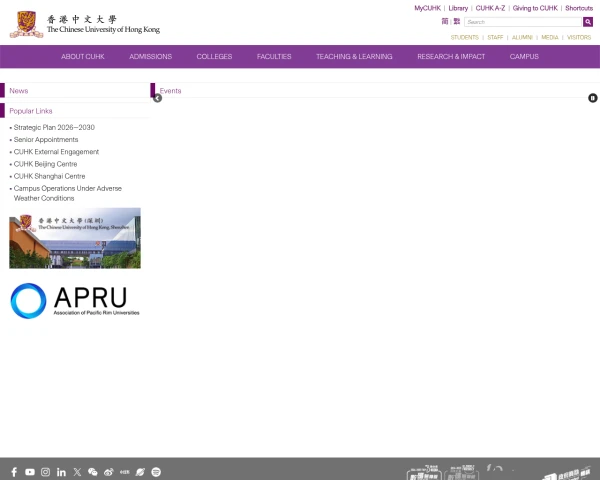Click the CUHK Shenzhen campus banner
The height and width of the screenshot is (480, 600).
75,238
